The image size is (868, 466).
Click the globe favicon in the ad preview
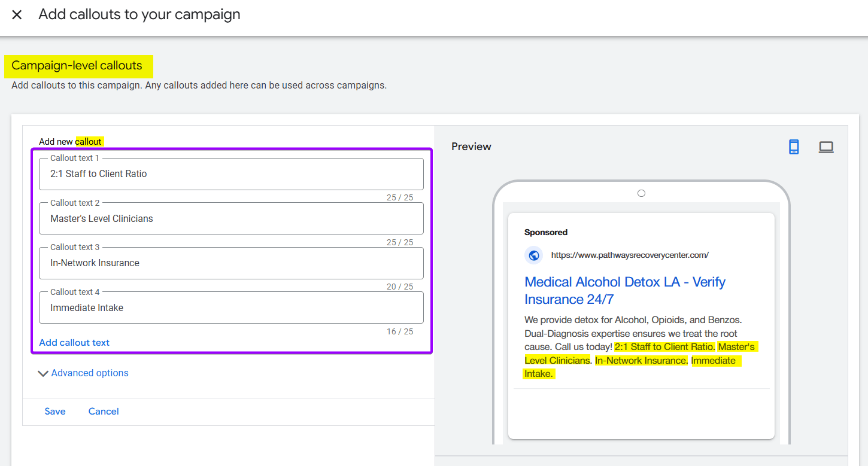533,255
